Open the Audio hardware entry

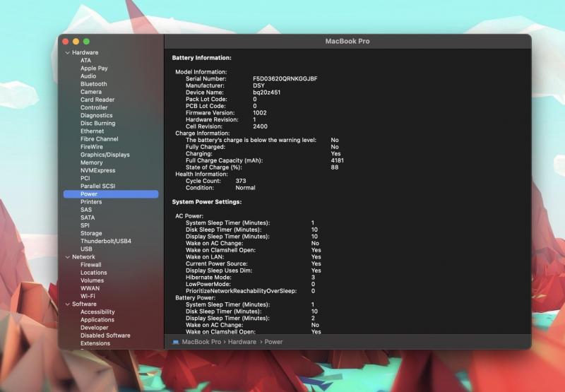click(x=88, y=76)
